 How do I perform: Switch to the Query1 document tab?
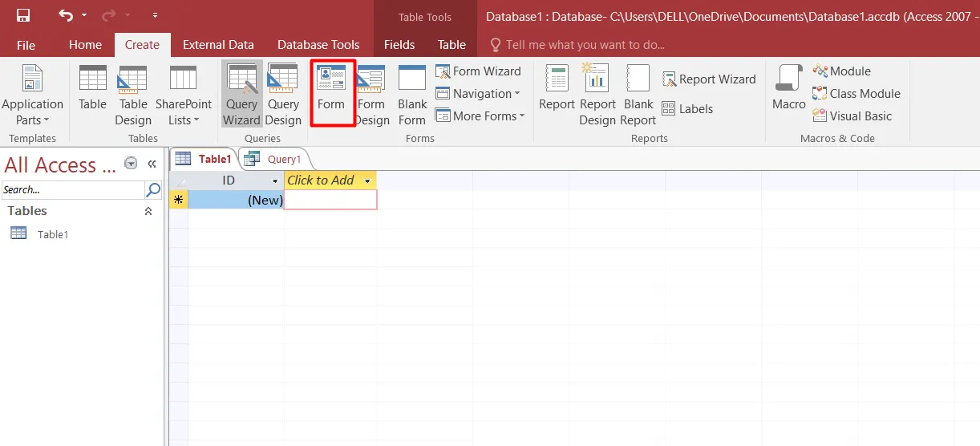(276, 159)
